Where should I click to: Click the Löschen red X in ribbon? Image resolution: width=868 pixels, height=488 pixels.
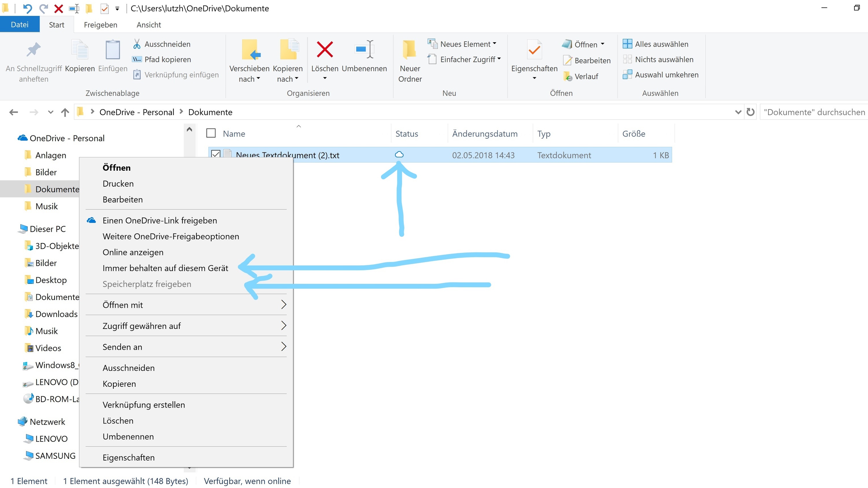click(x=325, y=50)
